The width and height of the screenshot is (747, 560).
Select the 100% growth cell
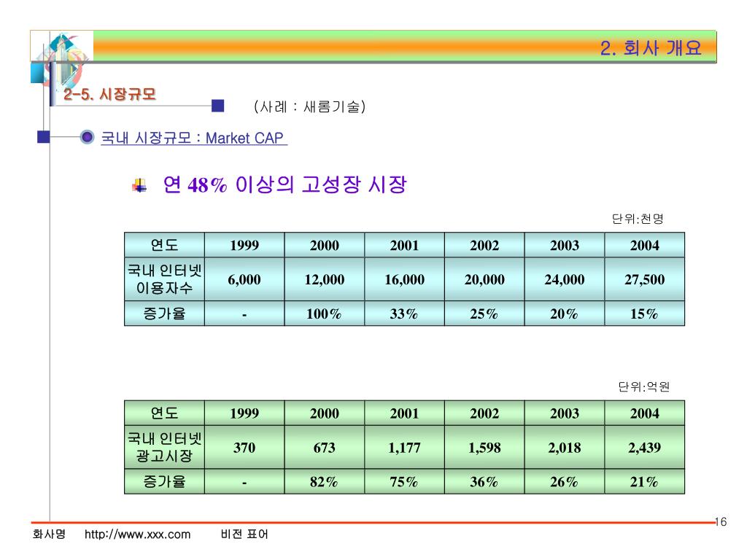point(325,314)
